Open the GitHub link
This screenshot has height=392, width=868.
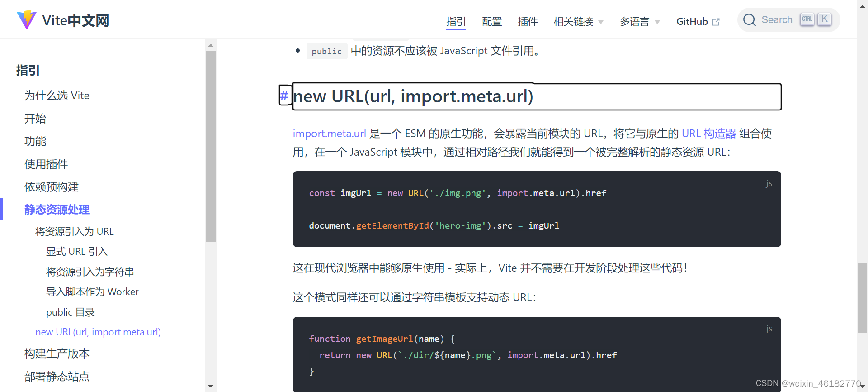[x=692, y=21]
